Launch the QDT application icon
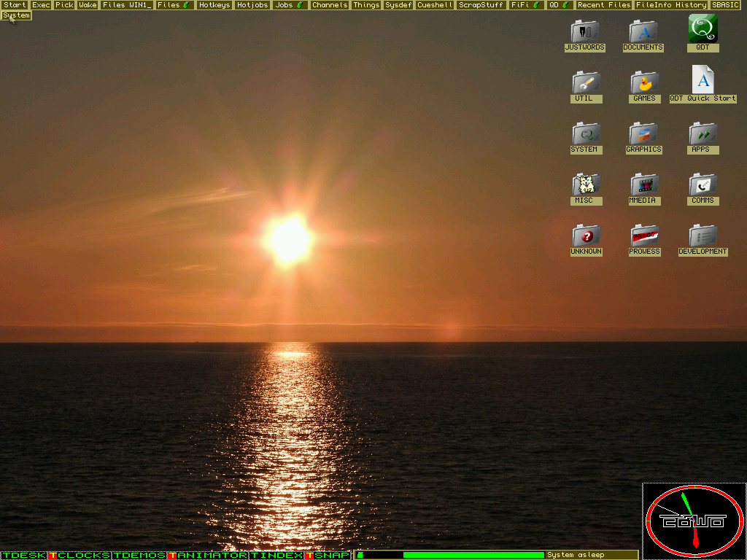Viewport: 747px width, 560px height. click(x=703, y=30)
